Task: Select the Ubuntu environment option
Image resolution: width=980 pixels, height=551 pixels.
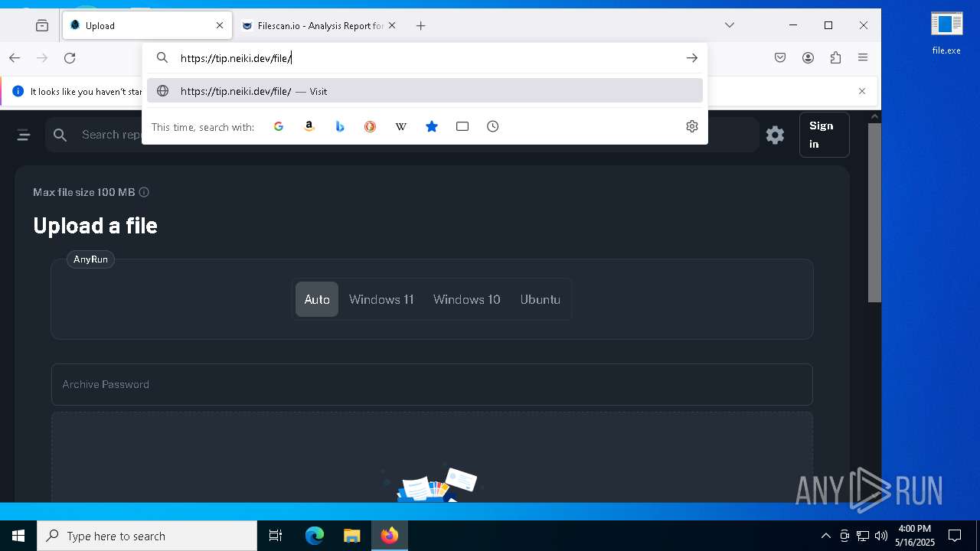Action: point(541,299)
